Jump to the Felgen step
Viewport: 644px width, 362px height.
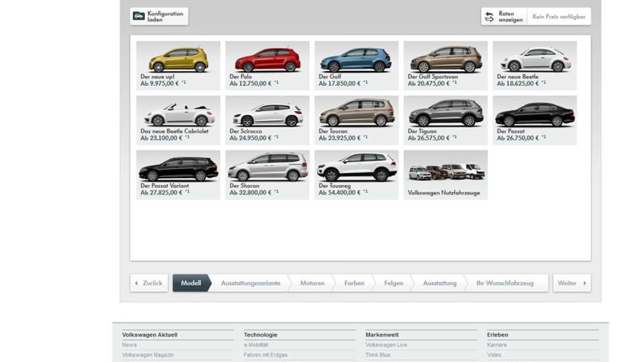tap(393, 282)
